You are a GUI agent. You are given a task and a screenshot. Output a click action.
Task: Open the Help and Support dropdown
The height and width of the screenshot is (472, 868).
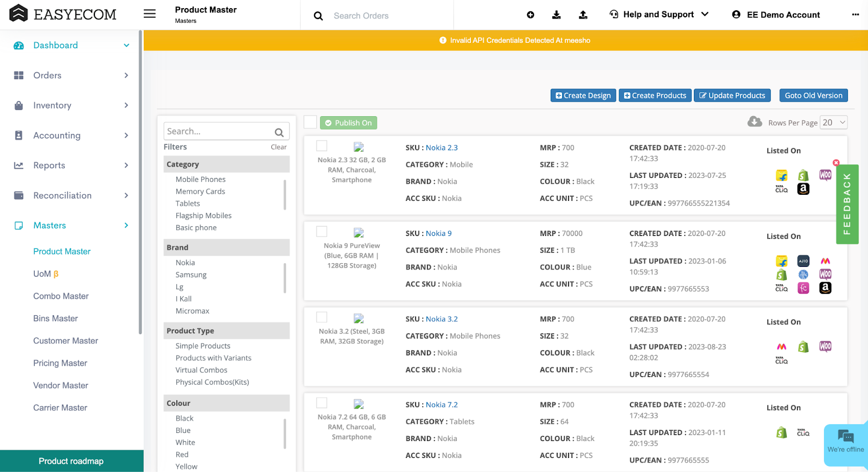pyautogui.click(x=659, y=15)
